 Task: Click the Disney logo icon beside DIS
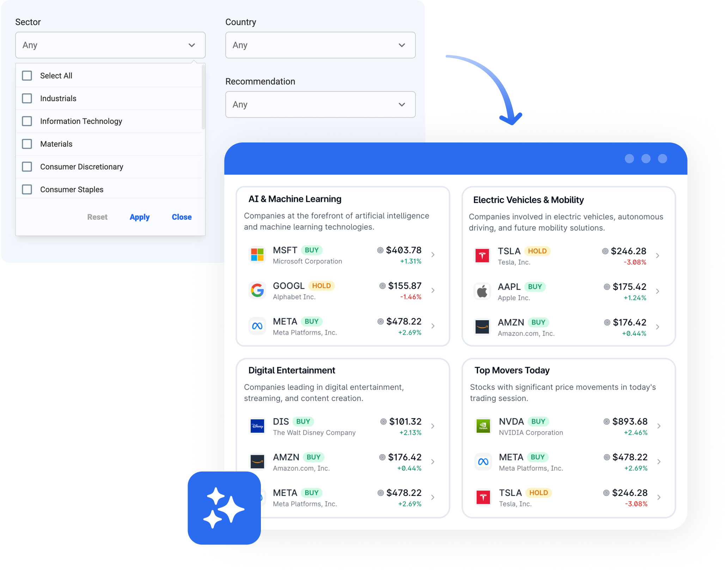257,426
